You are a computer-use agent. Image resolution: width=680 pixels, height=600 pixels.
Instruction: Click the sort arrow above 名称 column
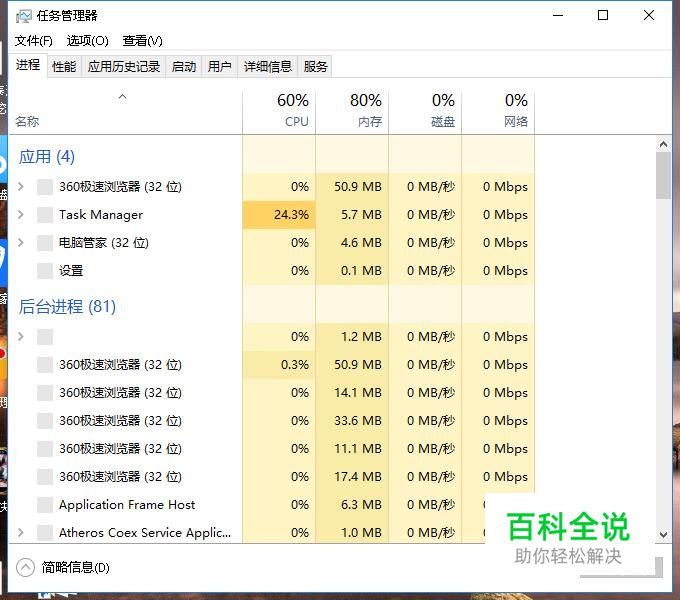123,97
